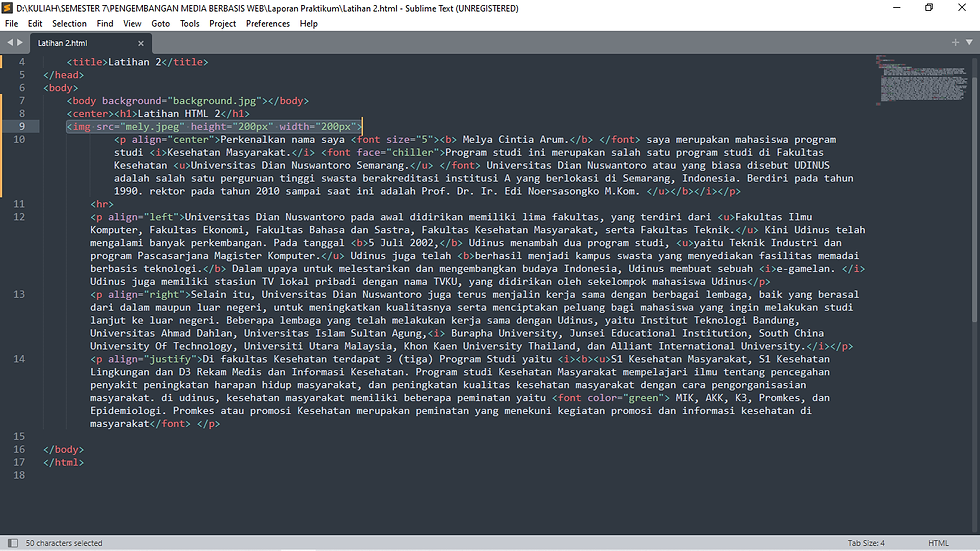
Task: Place cursor in title tag Latihan 2
Action: 134,62
